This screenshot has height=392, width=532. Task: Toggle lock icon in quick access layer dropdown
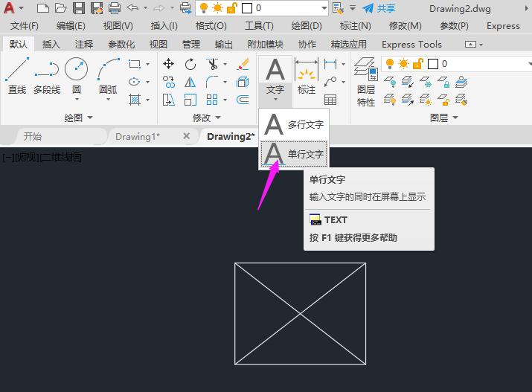tap(231, 7)
